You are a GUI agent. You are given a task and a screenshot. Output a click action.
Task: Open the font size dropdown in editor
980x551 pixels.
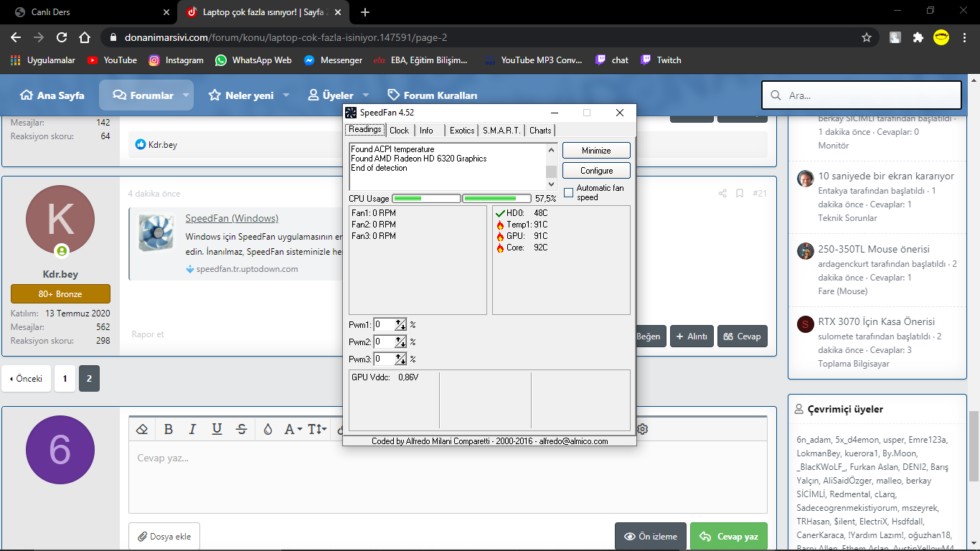click(318, 429)
